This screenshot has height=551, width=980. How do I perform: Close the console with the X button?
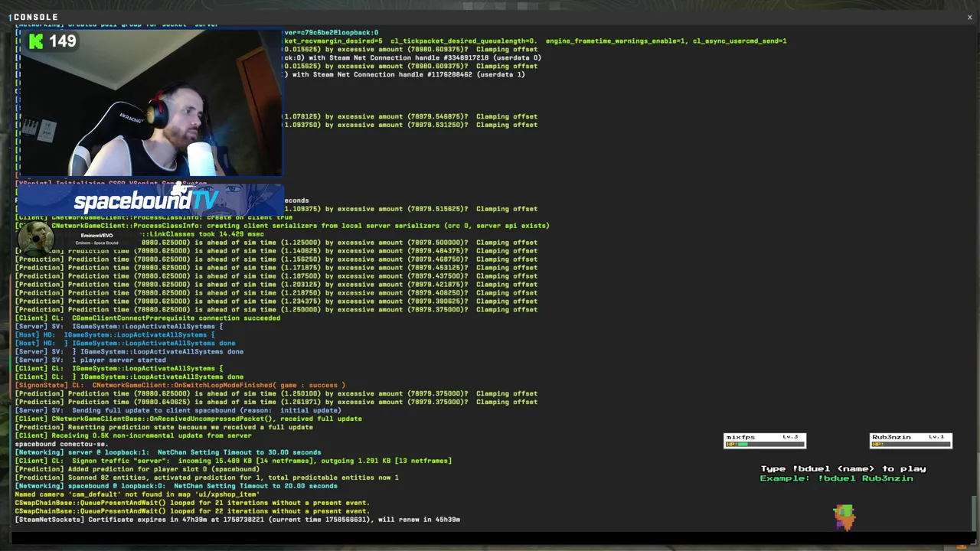[969, 17]
